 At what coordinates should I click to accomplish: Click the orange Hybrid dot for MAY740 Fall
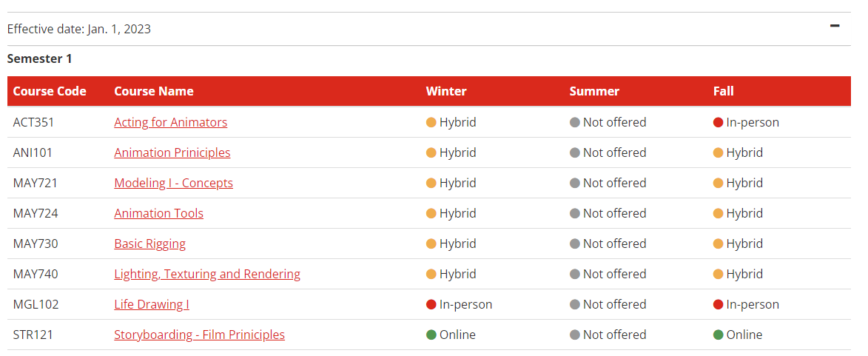pos(718,274)
